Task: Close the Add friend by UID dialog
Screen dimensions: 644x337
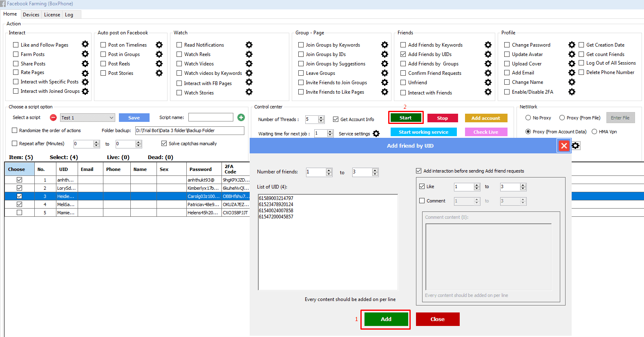Action: coord(564,146)
